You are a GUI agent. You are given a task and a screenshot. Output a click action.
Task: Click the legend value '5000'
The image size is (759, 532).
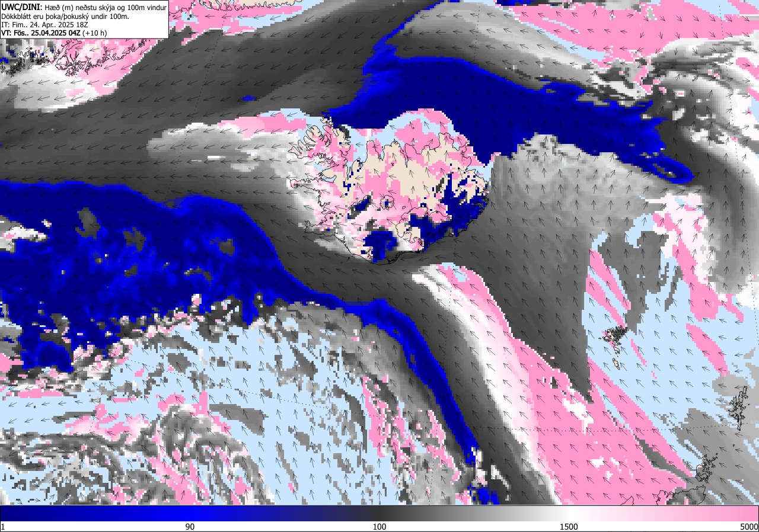[748, 527]
